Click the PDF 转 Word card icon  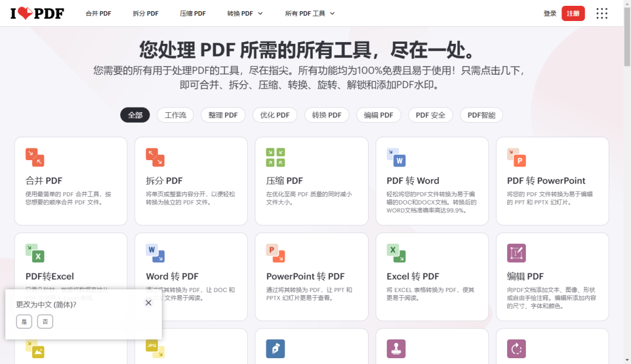pos(396,157)
